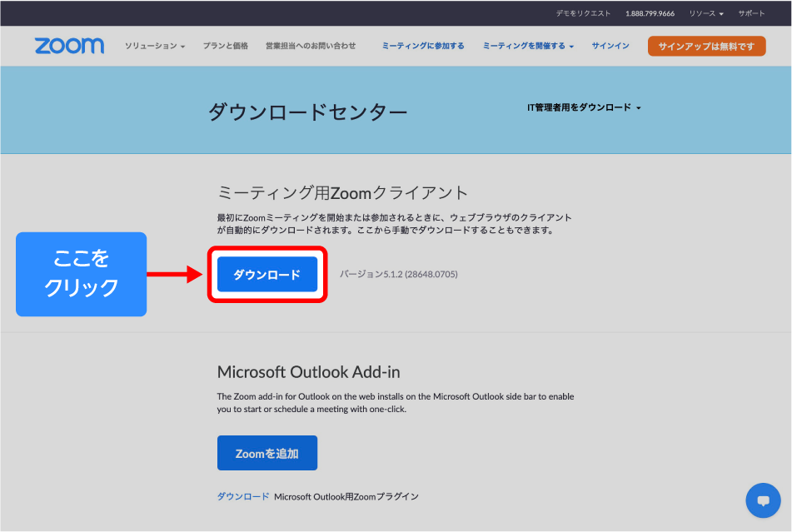Click the Zoom logo in header
792x532 pixels.
click(69, 46)
